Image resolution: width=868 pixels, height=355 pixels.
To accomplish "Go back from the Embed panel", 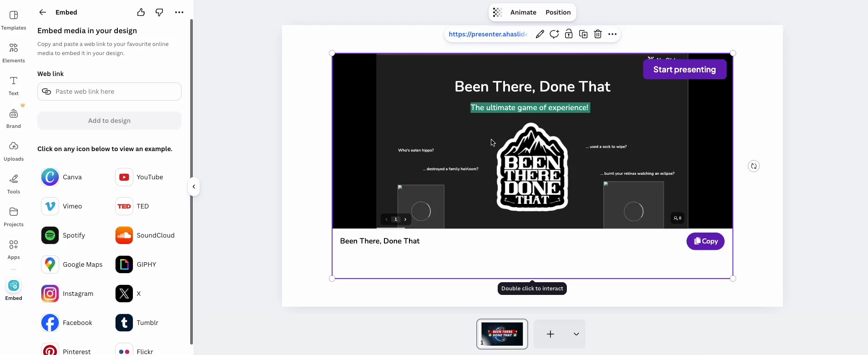I will 43,12.
